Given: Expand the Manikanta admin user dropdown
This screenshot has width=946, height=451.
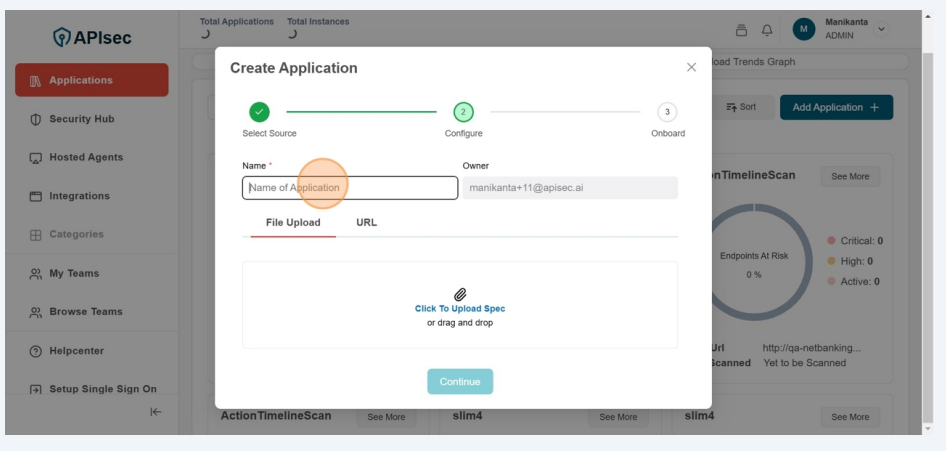Looking at the screenshot, I should pos(881,29).
